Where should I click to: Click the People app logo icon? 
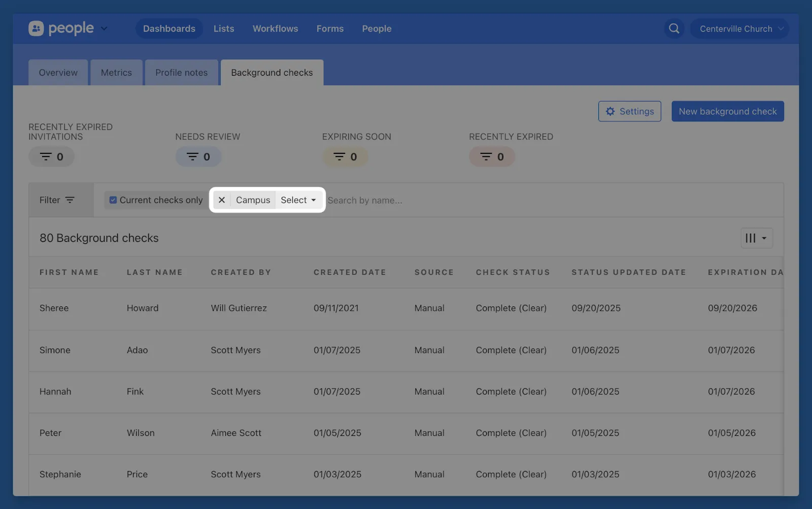(36, 28)
